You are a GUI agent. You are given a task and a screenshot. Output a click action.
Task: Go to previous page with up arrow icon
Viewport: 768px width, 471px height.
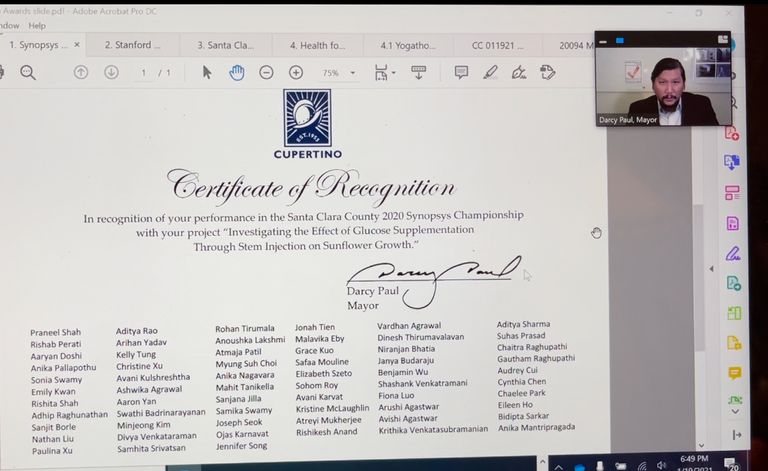point(81,73)
